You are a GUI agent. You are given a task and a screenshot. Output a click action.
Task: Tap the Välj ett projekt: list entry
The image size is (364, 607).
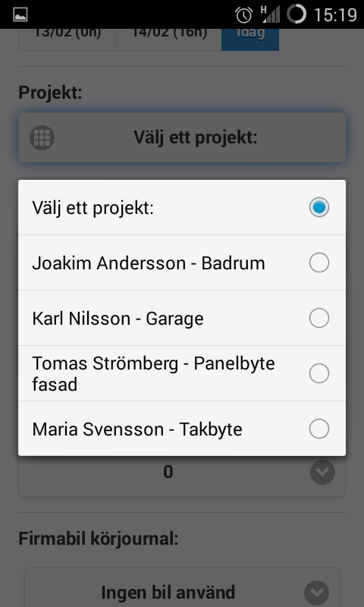tap(182, 207)
